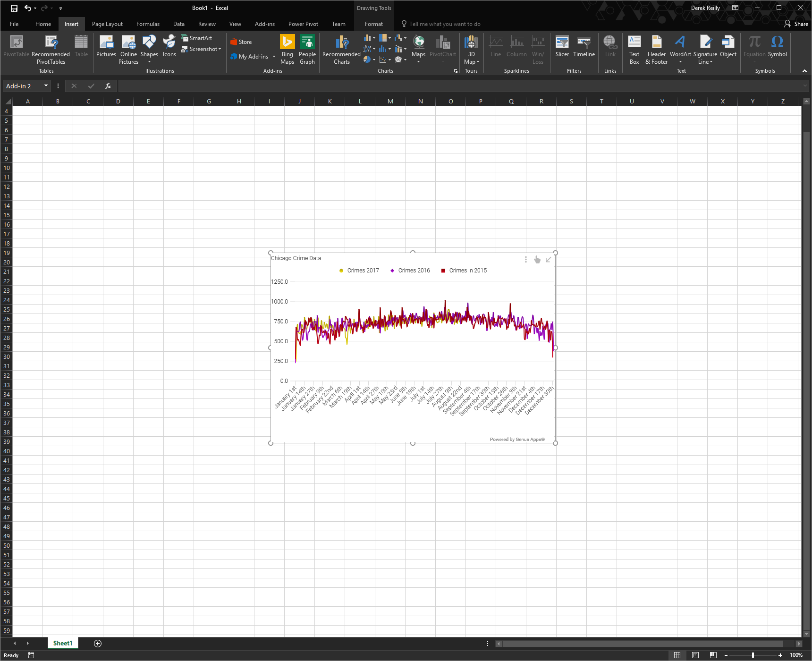Add a new sheet with plus icon
The width and height of the screenshot is (812, 661).
[98, 644]
